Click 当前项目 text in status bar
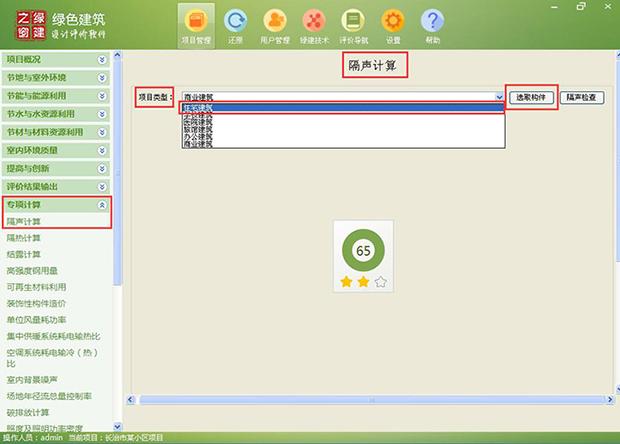The height and width of the screenshot is (444, 620). (x=116, y=438)
